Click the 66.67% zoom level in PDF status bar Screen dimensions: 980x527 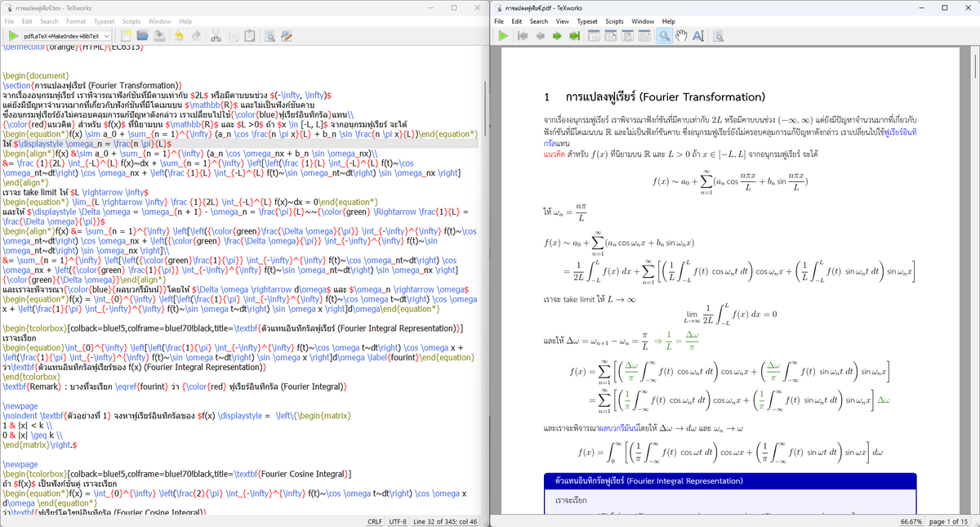(911, 521)
